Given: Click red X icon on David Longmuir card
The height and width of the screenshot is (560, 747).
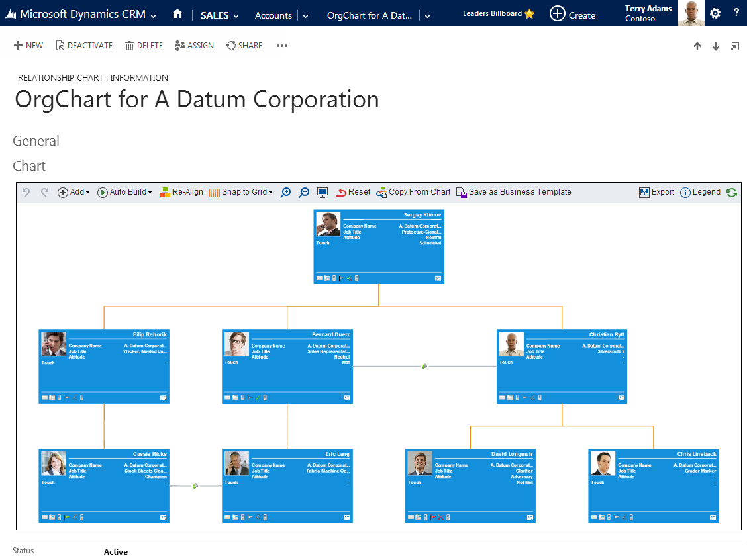Looking at the screenshot, I should click(440, 517).
